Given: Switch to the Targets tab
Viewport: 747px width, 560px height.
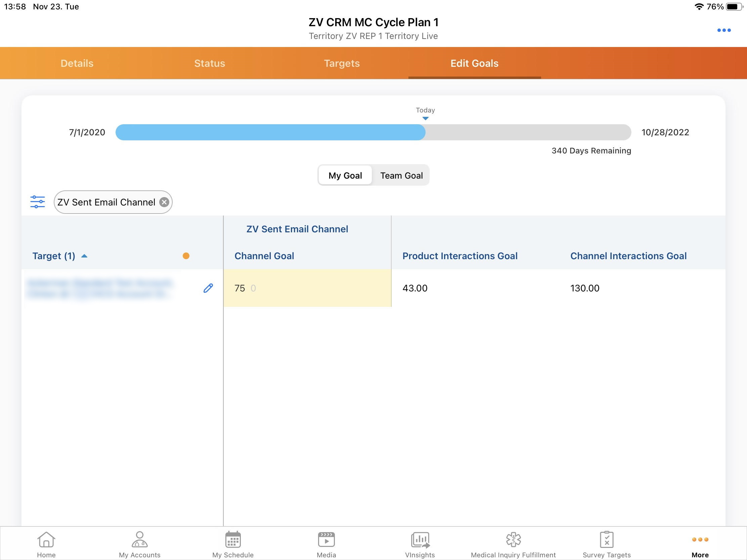Looking at the screenshot, I should (x=342, y=63).
